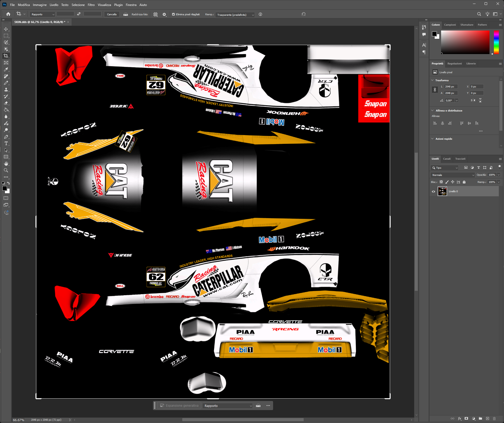Open the Normale blend mode dropdown
Image resolution: width=504 pixels, height=423 pixels.
click(453, 175)
